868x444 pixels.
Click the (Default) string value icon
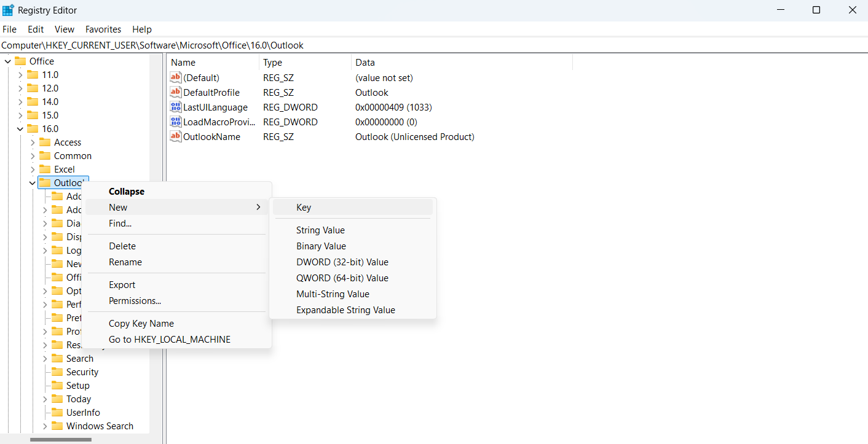176,78
